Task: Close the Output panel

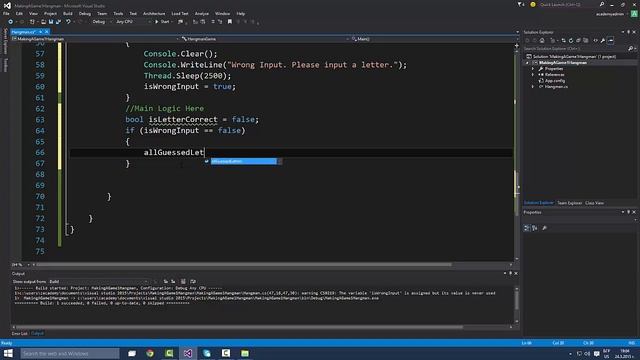Action: [516, 273]
